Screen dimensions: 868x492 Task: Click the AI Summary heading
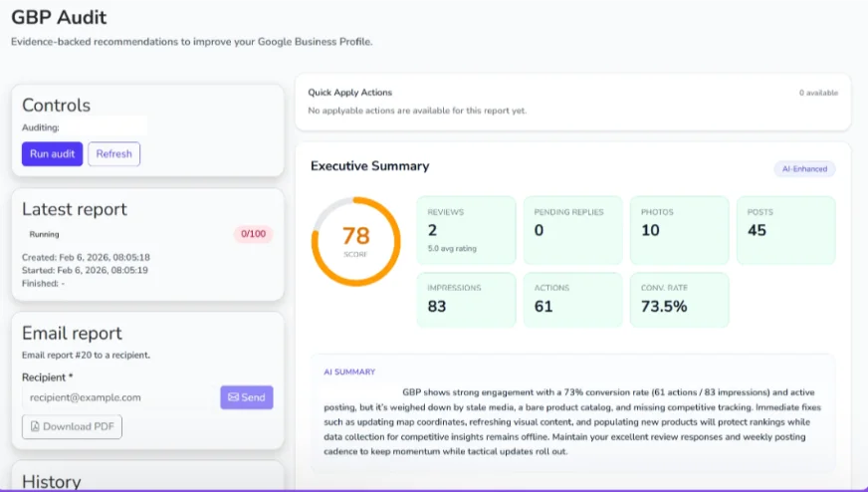tap(349, 371)
